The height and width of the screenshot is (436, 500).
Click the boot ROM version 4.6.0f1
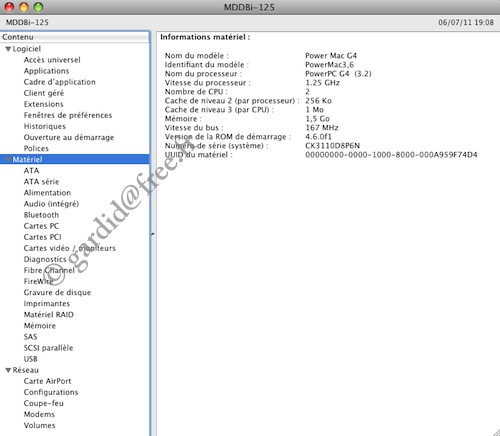coord(318,137)
